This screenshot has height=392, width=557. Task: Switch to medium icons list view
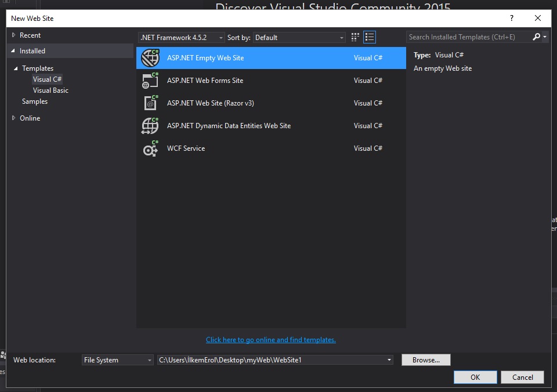pyautogui.click(x=370, y=37)
